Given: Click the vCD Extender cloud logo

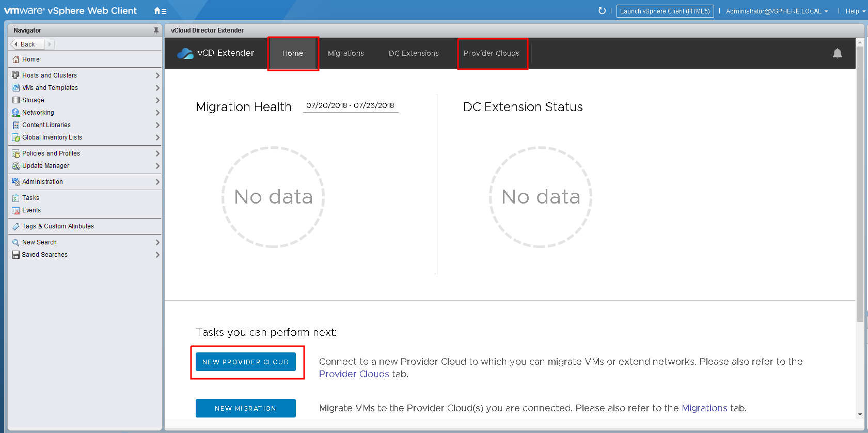Looking at the screenshot, I should pyautogui.click(x=185, y=53).
